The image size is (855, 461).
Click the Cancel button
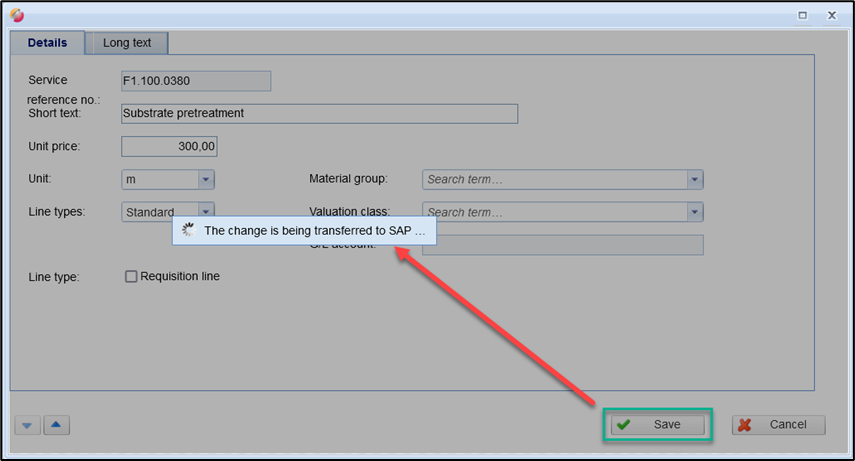tap(779, 425)
